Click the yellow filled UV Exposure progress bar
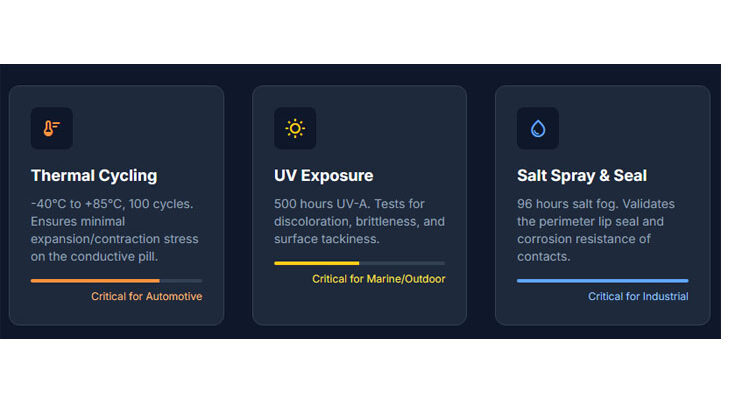Viewport: 729px width, 410px height. [x=316, y=263]
